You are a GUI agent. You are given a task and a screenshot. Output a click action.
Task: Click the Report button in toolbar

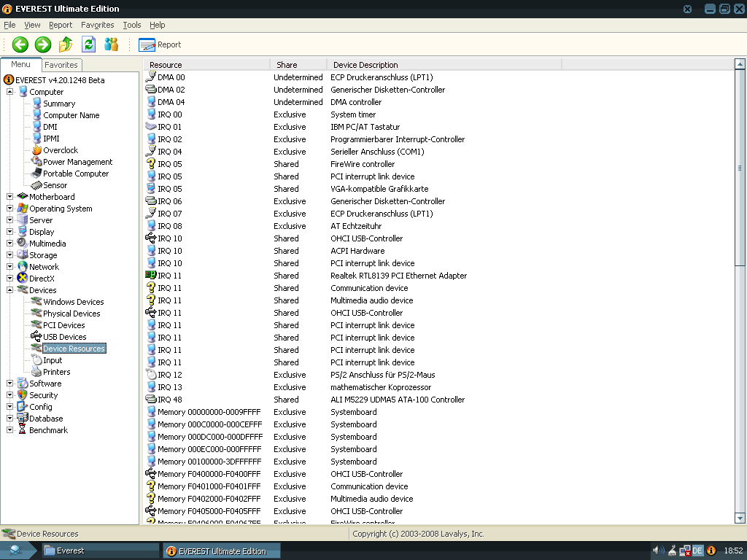pos(160,44)
